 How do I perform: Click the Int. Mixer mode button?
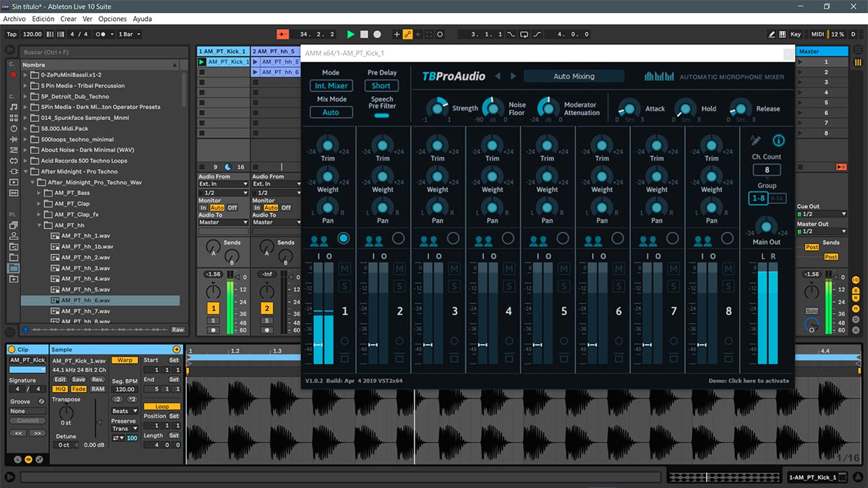coord(331,86)
